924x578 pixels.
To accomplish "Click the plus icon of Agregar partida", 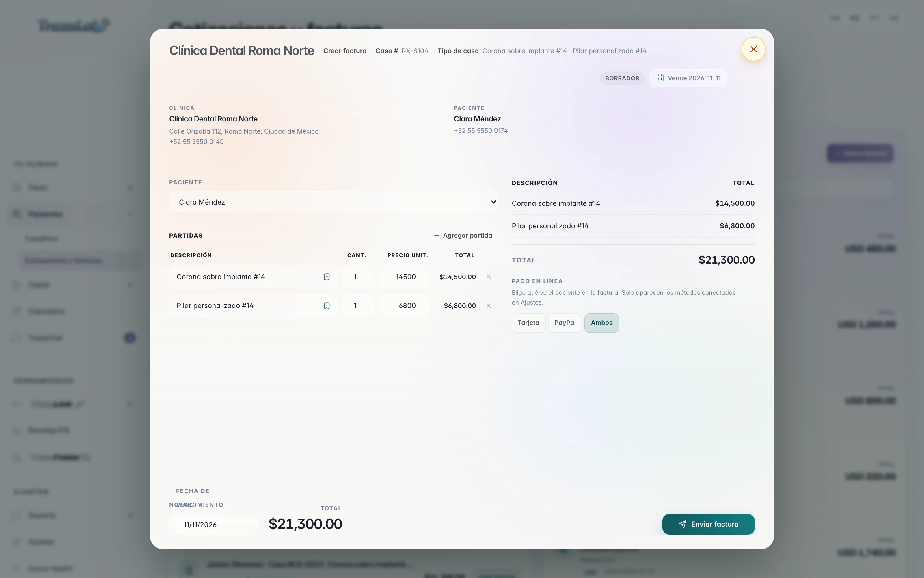I will (437, 236).
